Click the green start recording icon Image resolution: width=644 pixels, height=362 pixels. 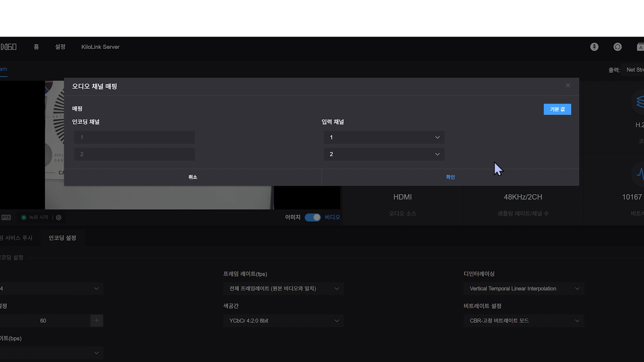24,218
